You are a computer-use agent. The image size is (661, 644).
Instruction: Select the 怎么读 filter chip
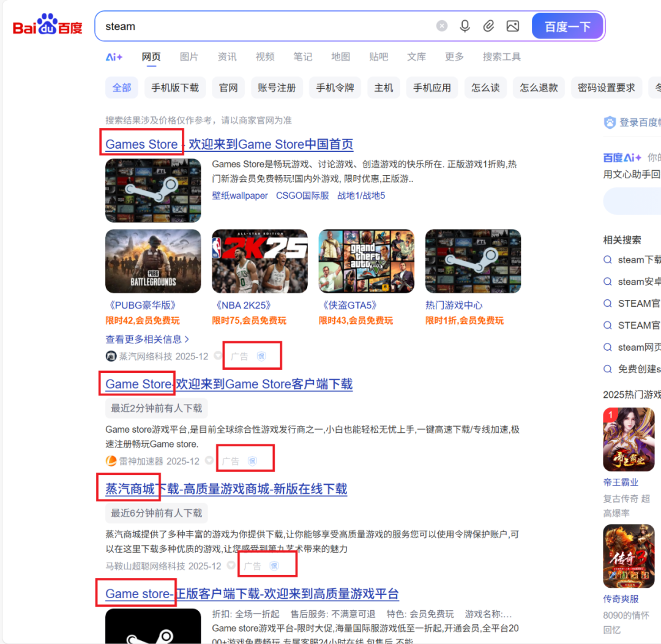(x=485, y=88)
